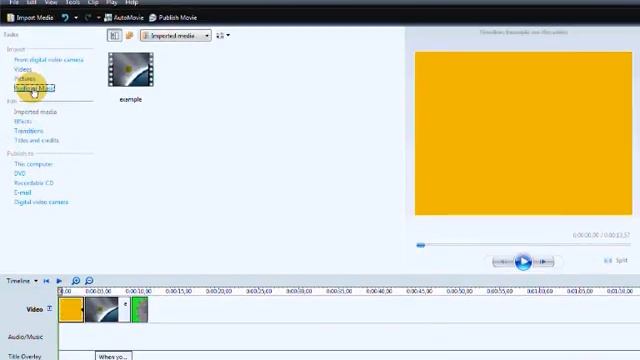Open the Edit menu

(x=31, y=2)
